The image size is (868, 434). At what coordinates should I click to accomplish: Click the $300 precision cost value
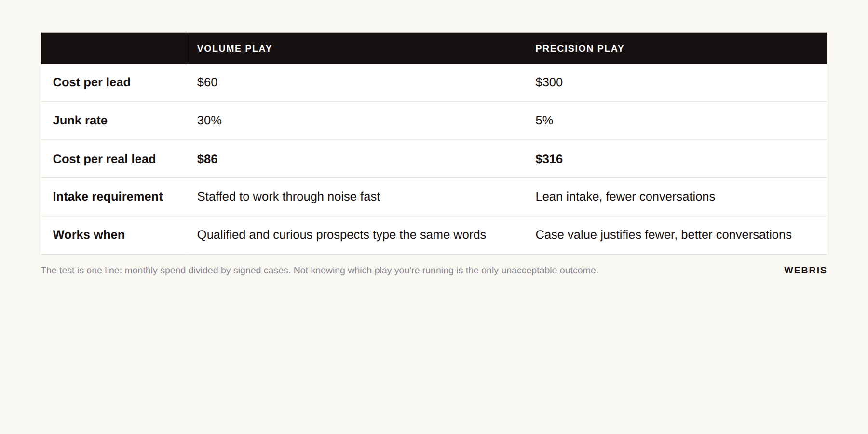pyautogui.click(x=549, y=82)
